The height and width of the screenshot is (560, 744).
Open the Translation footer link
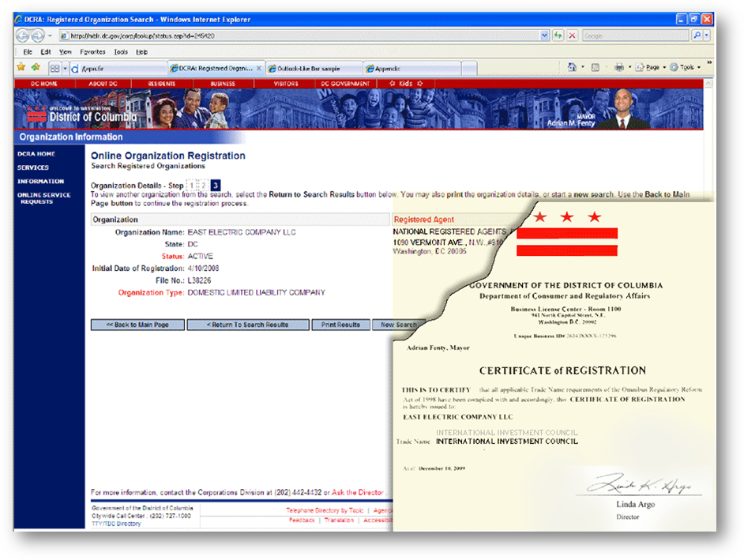point(339,521)
